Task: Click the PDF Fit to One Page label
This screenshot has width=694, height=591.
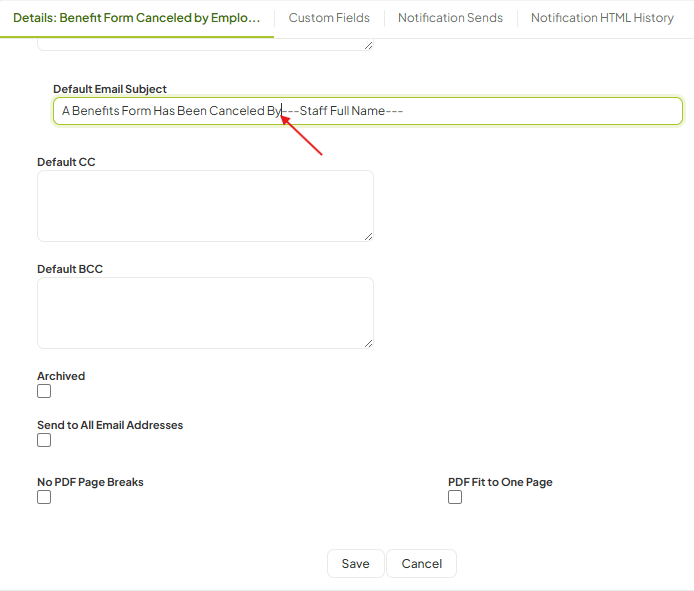Action: click(x=500, y=482)
